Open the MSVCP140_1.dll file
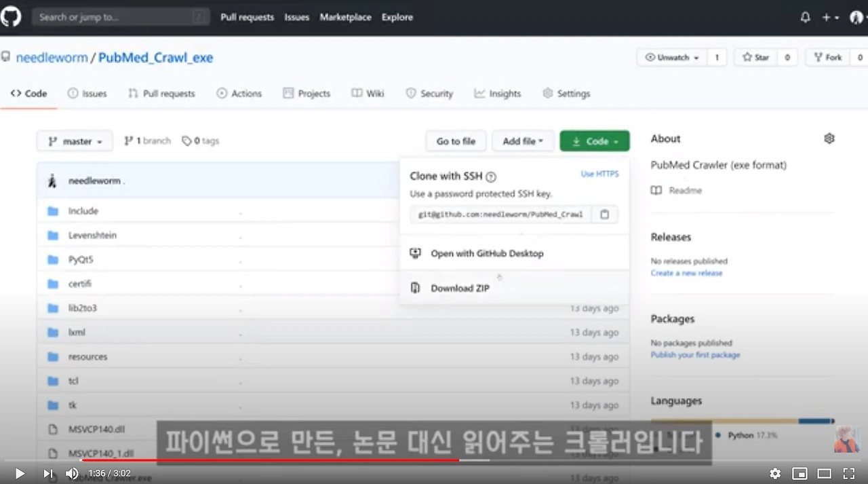This screenshot has width=868, height=484. pyautogui.click(x=101, y=453)
